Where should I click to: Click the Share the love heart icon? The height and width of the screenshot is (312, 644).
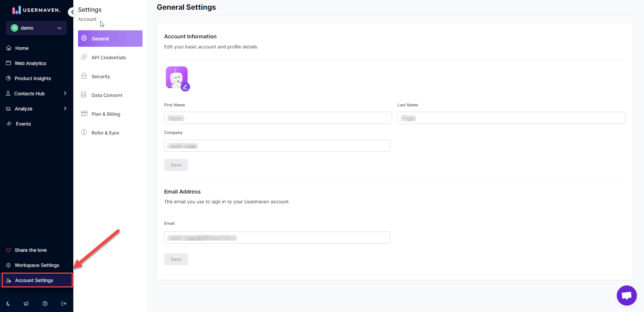point(8,250)
